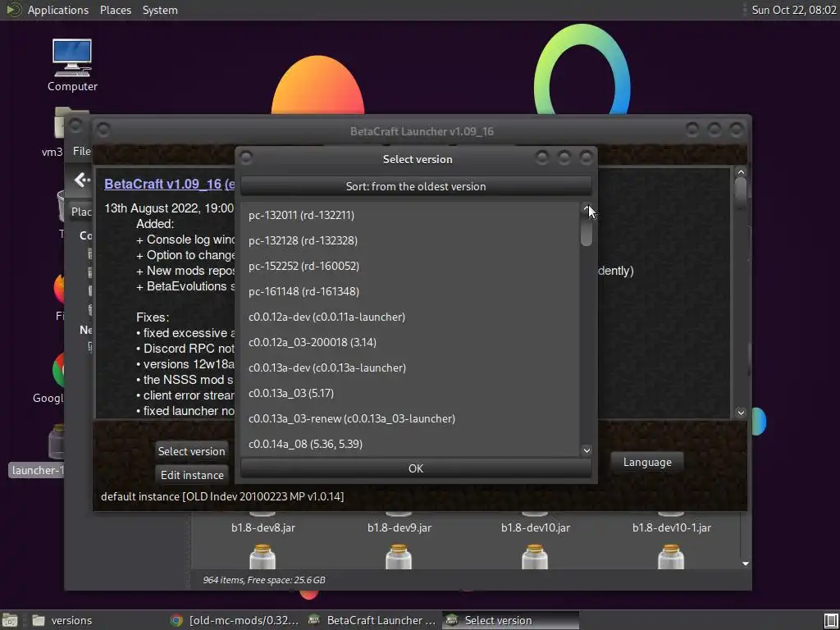The height and width of the screenshot is (630, 840).
Task: Select version pc-132128 (rd-132328)
Action: 410,240
